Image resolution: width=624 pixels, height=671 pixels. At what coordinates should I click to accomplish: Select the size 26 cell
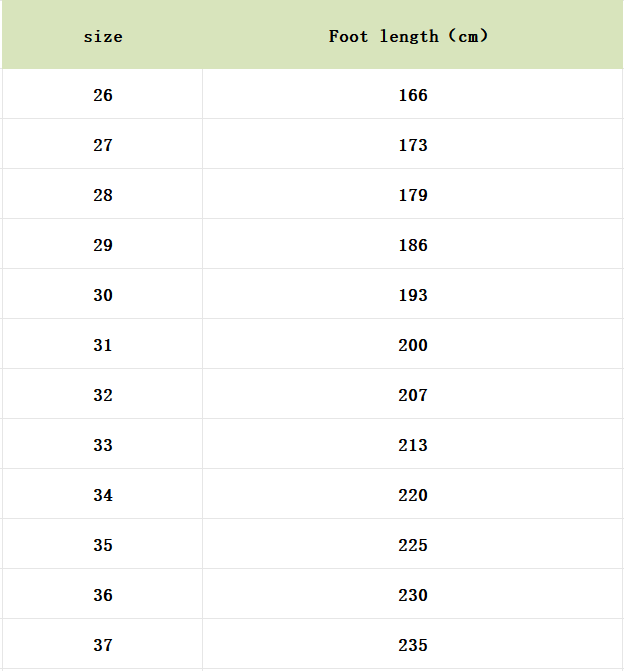103,95
